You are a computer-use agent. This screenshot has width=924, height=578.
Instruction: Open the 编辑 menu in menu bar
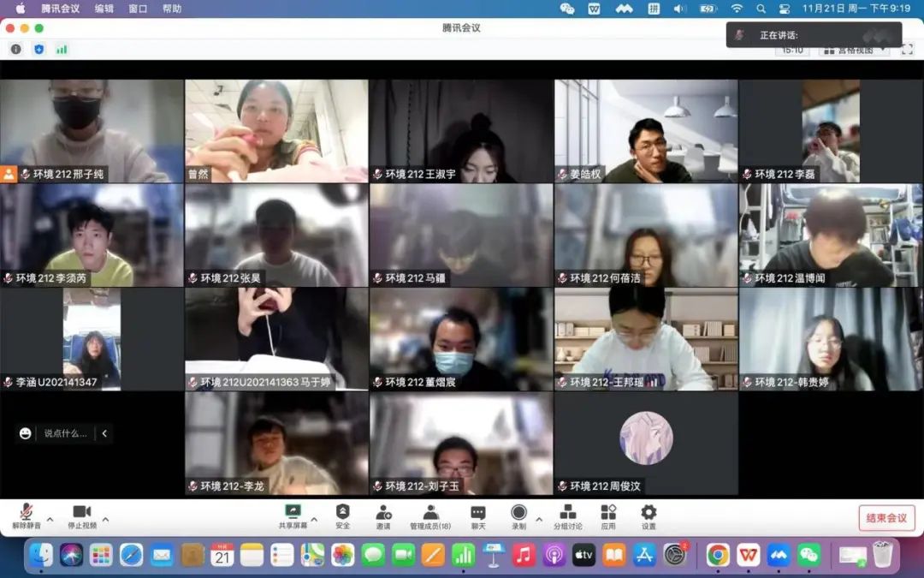coord(104,9)
